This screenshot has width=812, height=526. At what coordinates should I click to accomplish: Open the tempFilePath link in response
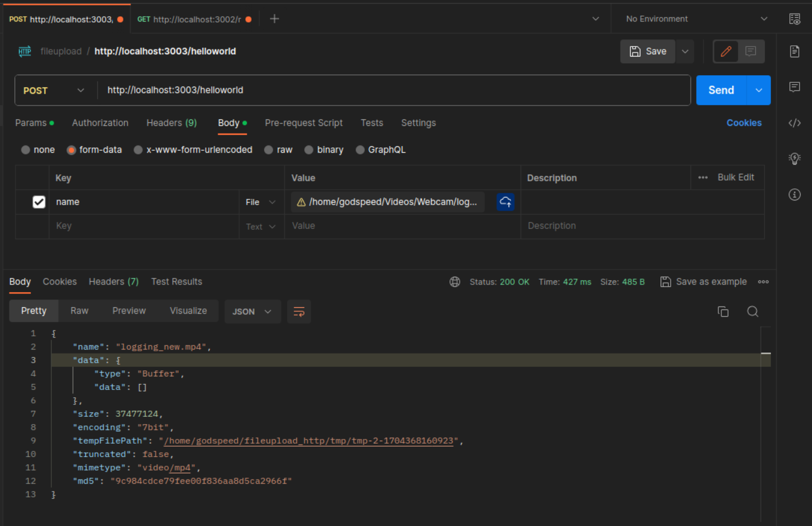pyautogui.click(x=309, y=441)
